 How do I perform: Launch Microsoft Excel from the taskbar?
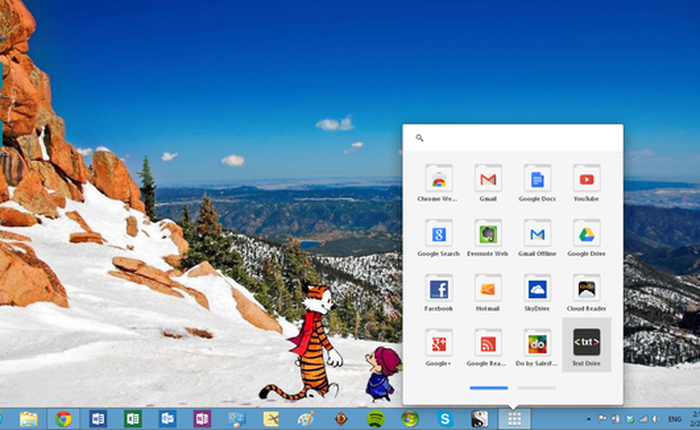tap(133, 419)
